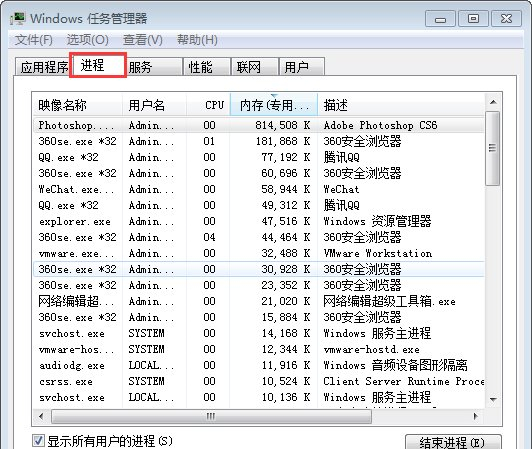Select the svchost.exe row using 14,168 K
This screenshot has width=532, height=449.
pyautogui.click(x=259, y=333)
